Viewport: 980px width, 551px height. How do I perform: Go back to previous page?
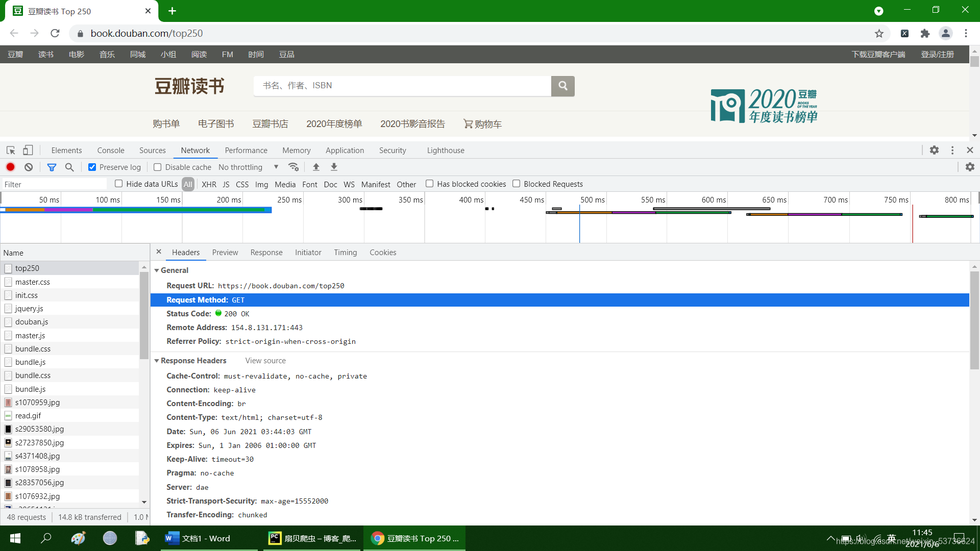(x=14, y=33)
